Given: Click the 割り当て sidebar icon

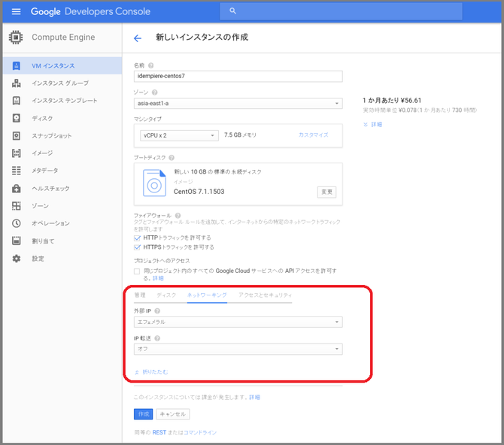Looking at the screenshot, I should (17, 241).
